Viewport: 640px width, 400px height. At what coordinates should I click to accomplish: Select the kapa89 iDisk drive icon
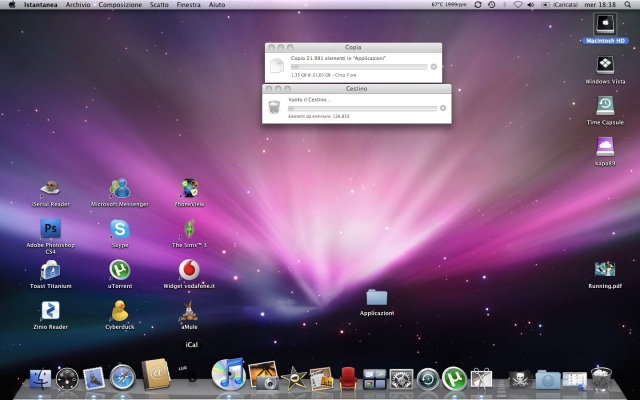[605, 147]
